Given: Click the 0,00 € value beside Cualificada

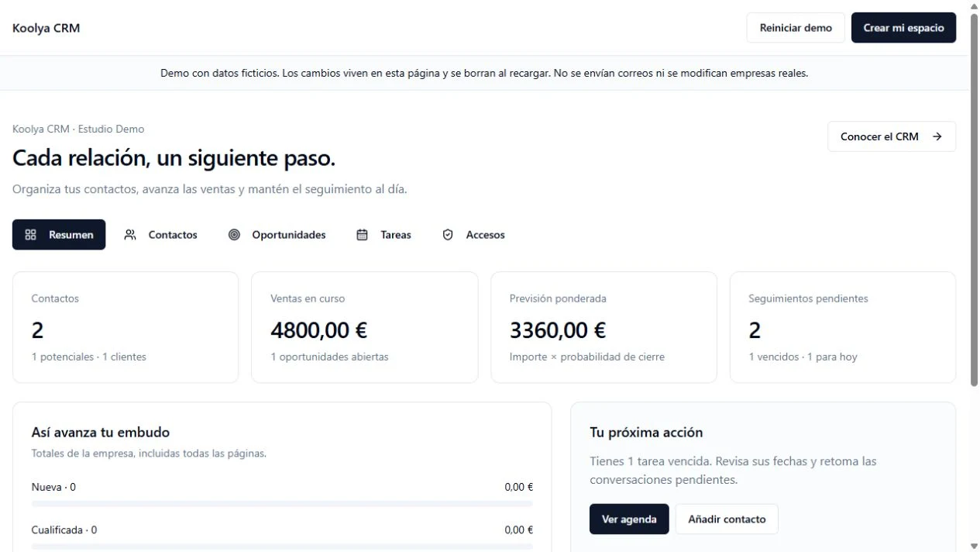Looking at the screenshot, I should tap(518, 530).
